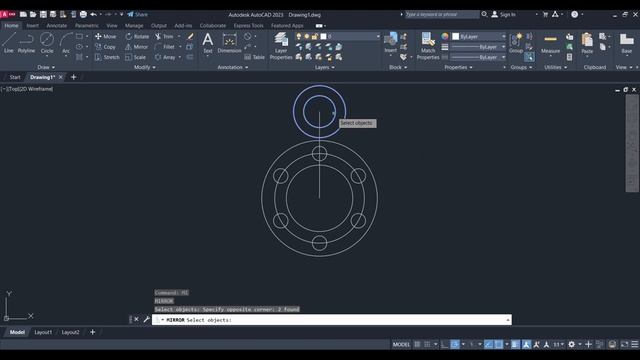Switch to the Layout1 tab
The height and width of the screenshot is (360, 640).
[x=43, y=332]
